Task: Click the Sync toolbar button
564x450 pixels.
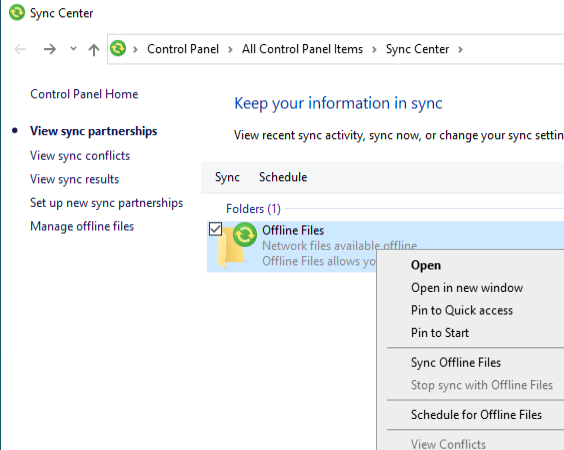Action: point(227,177)
